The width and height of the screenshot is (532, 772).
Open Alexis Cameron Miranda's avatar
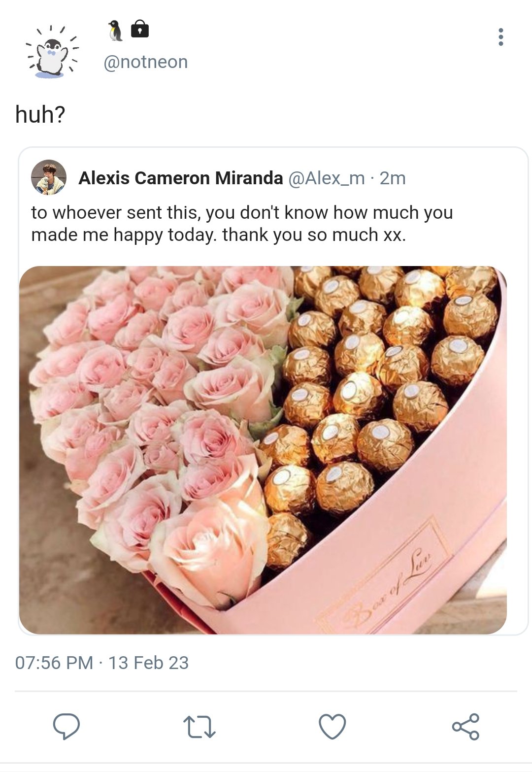click(x=49, y=177)
